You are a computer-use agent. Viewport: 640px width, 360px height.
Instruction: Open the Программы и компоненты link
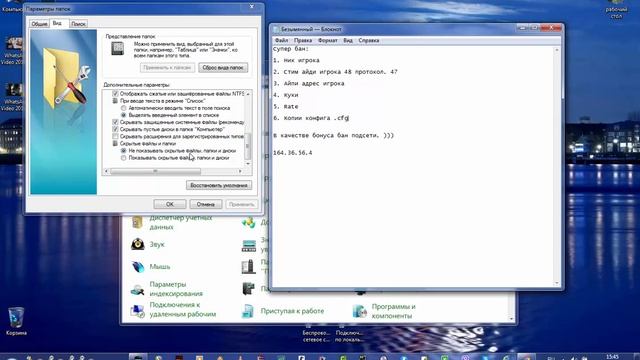coord(393,311)
